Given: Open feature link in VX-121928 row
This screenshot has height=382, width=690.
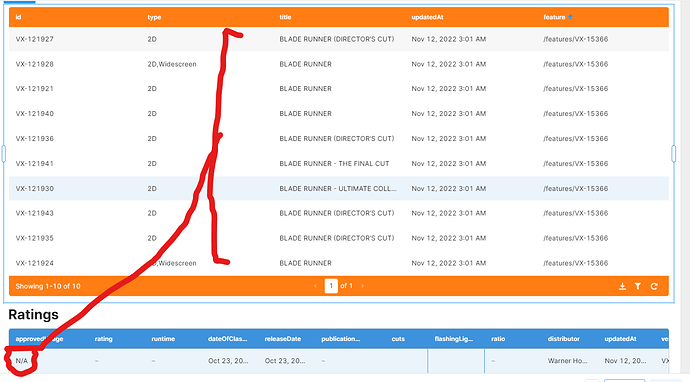Looking at the screenshot, I should click(x=576, y=64).
